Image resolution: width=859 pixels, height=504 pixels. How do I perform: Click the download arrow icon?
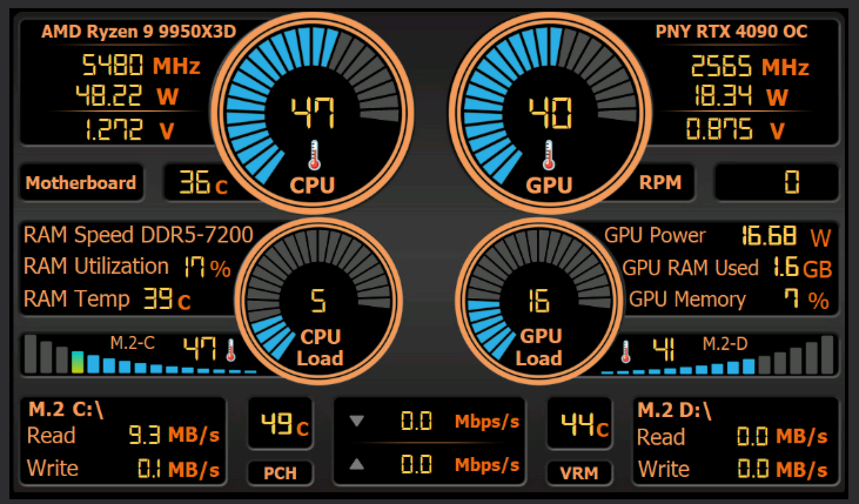[357, 421]
